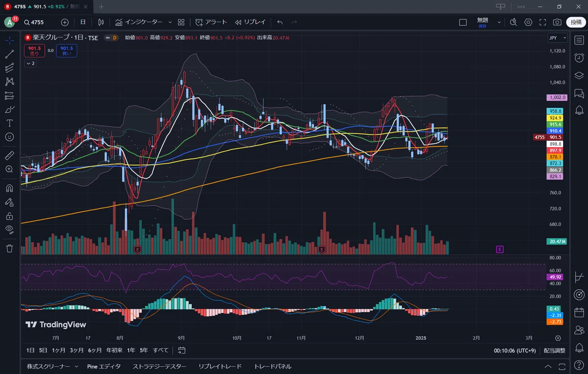This screenshot has width=588, height=374.
Task: Click the earnings E marker near August
Action: [137, 249]
